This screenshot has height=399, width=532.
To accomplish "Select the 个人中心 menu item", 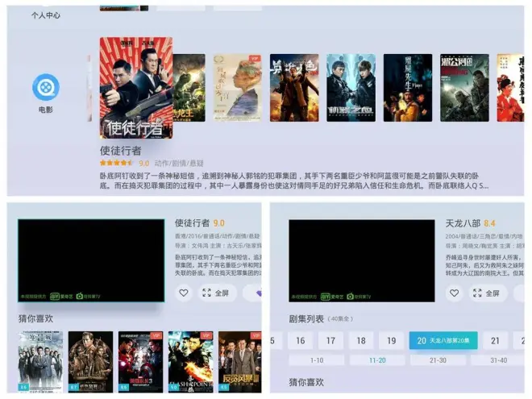I will [45, 15].
